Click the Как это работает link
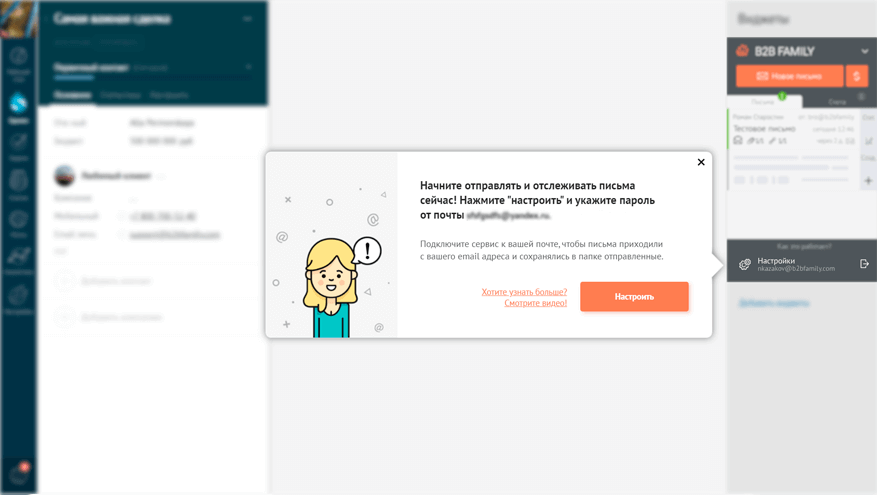Image resolution: width=877 pixels, height=495 pixels. [x=804, y=247]
